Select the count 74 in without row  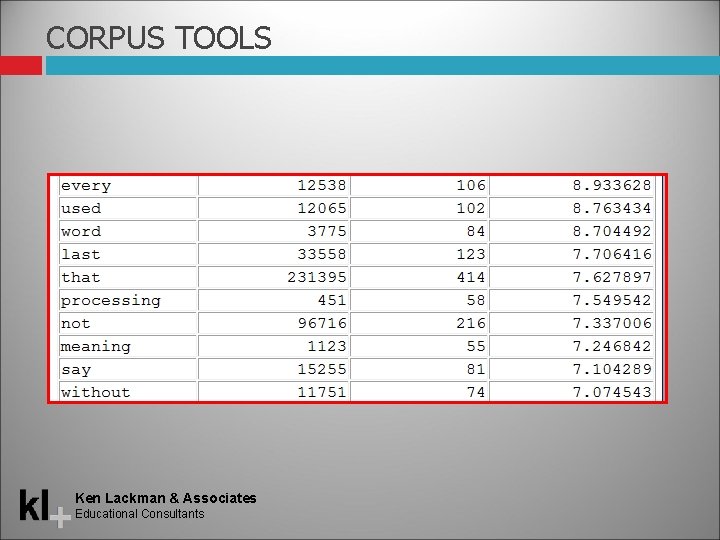click(x=476, y=392)
